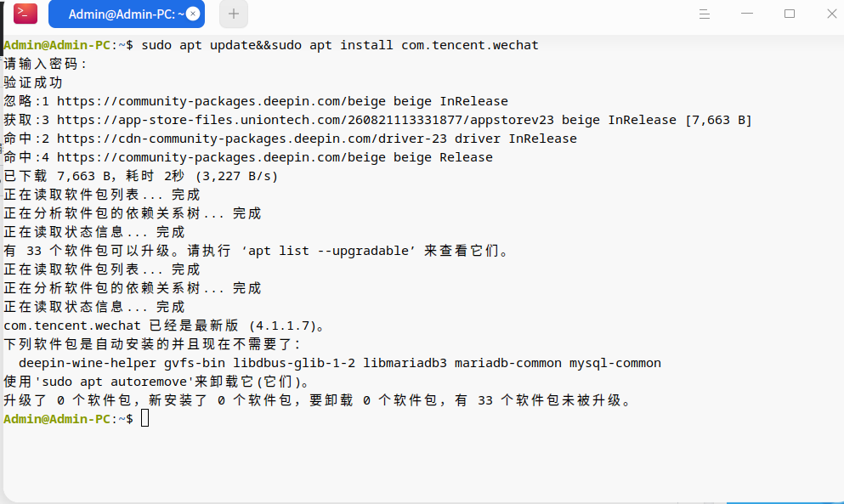This screenshot has height=504, width=844.
Task: Click 'apt list --upgradable' text
Action: (328, 251)
